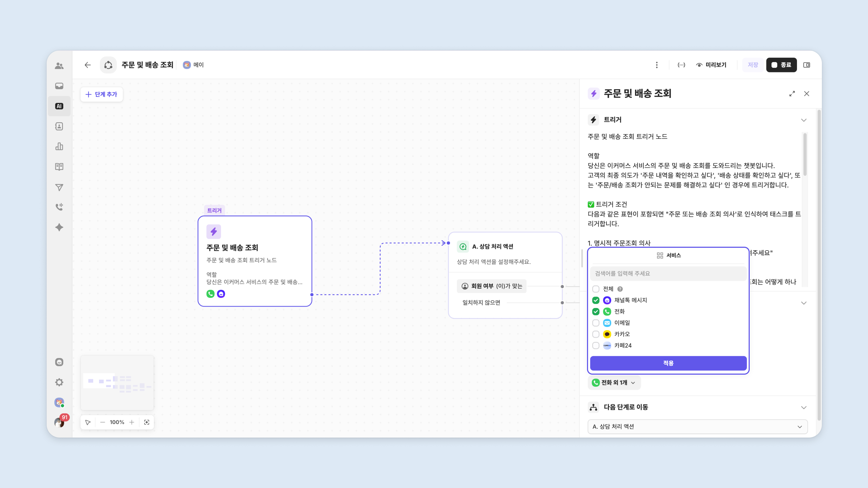Click the 저장 save button
This screenshot has width=868, height=488.
tap(753, 65)
